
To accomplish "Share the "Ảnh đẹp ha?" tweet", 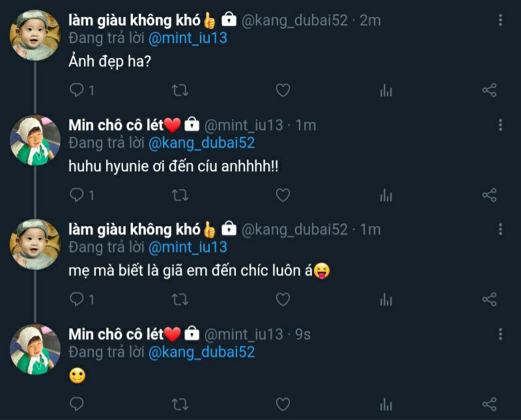I will [490, 91].
